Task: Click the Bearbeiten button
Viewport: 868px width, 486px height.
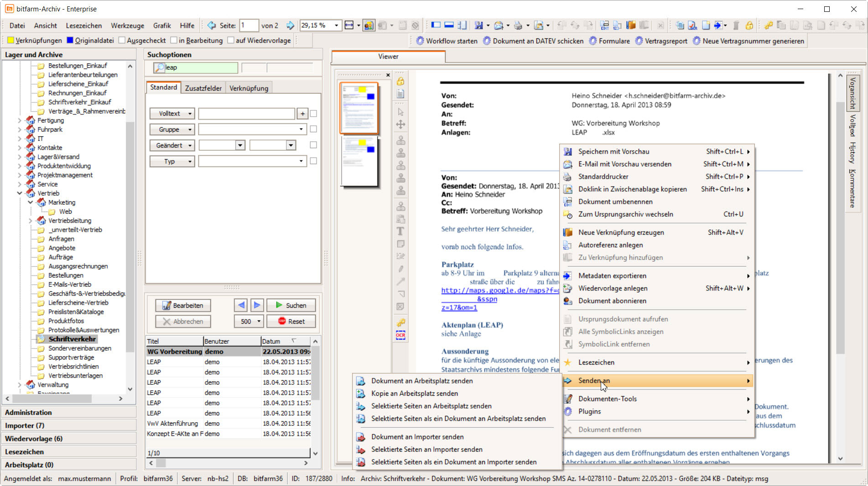Action: click(183, 305)
